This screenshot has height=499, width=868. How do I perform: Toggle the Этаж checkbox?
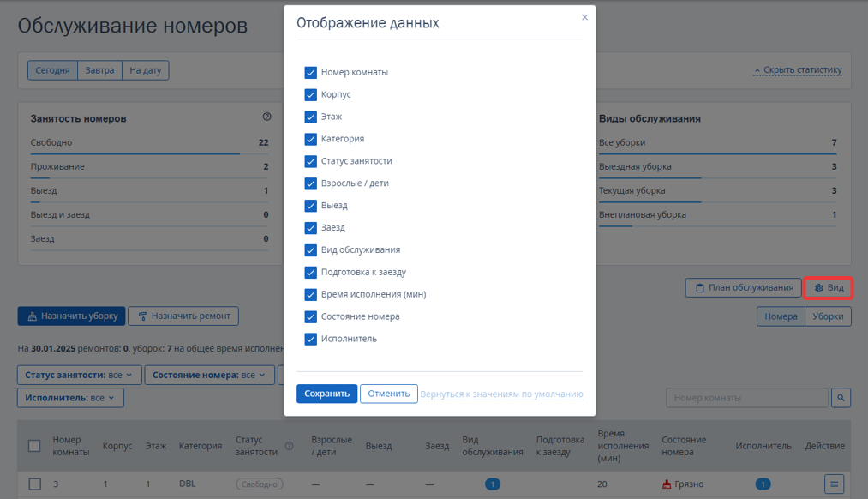tap(310, 117)
